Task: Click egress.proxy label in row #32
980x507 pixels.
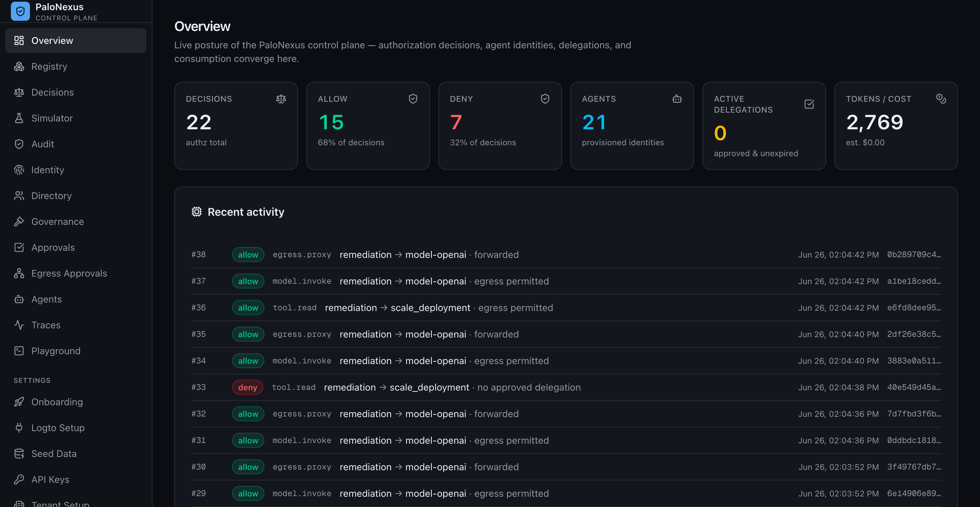Action: pos(302,414)
